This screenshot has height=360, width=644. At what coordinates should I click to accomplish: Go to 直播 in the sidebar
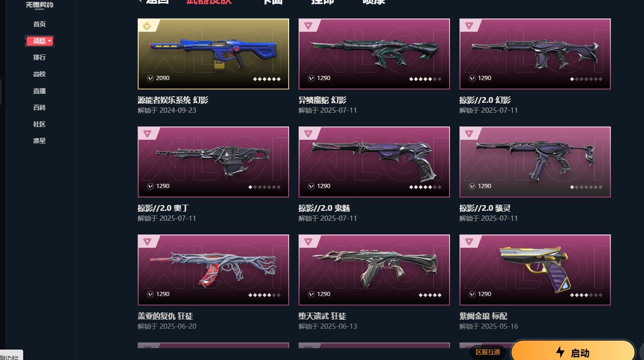point(39,91)
